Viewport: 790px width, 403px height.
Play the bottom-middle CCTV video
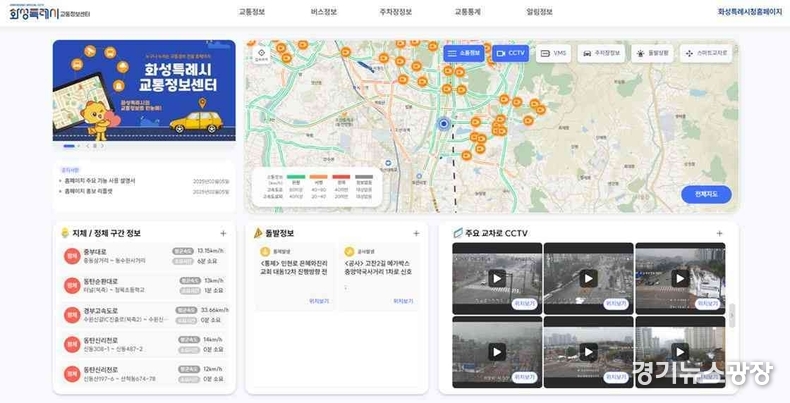pos(588,352)
